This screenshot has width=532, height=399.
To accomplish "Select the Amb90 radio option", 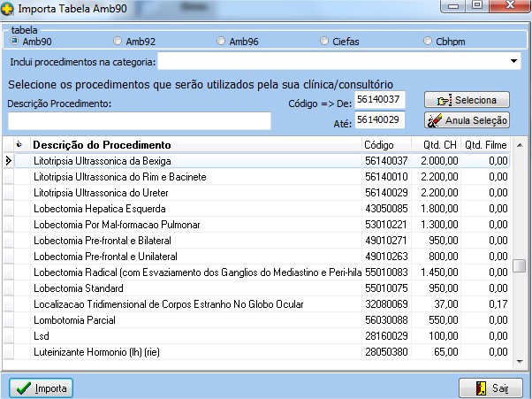I will tap(14, 41).
